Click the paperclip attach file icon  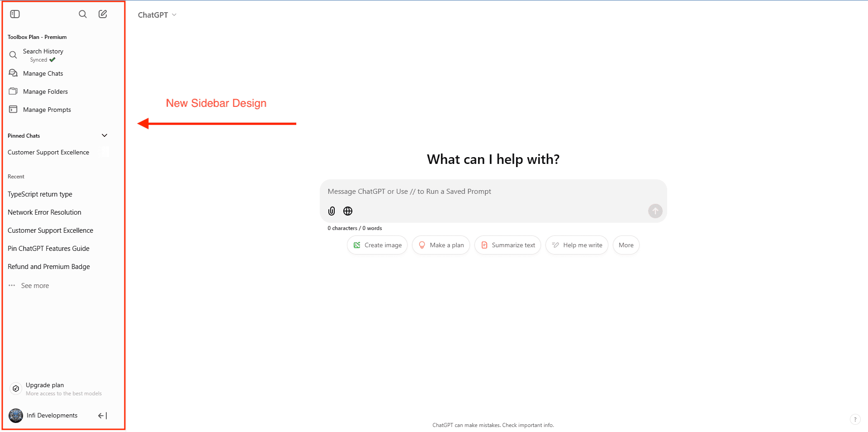tap(332, 211)
